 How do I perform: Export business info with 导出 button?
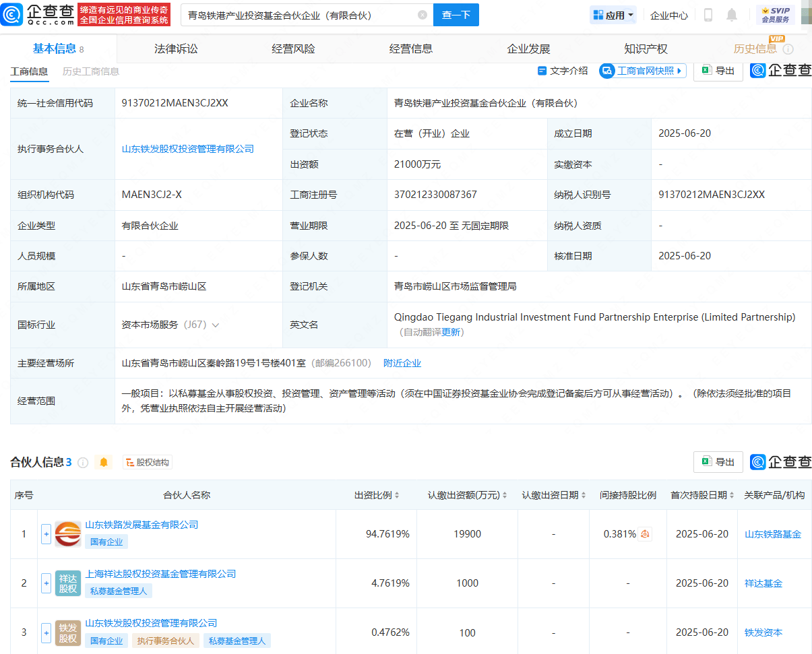718,71
